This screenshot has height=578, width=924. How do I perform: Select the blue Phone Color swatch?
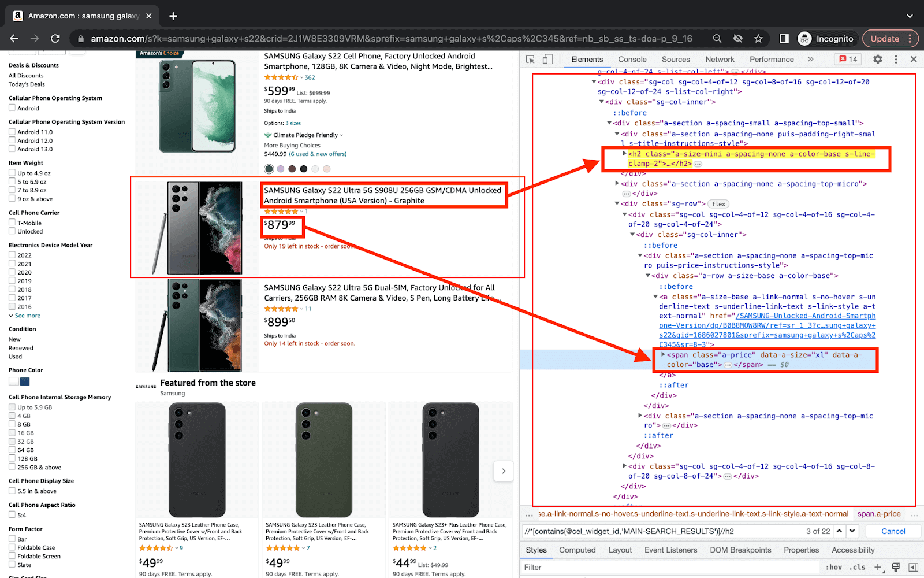point(25,381)
